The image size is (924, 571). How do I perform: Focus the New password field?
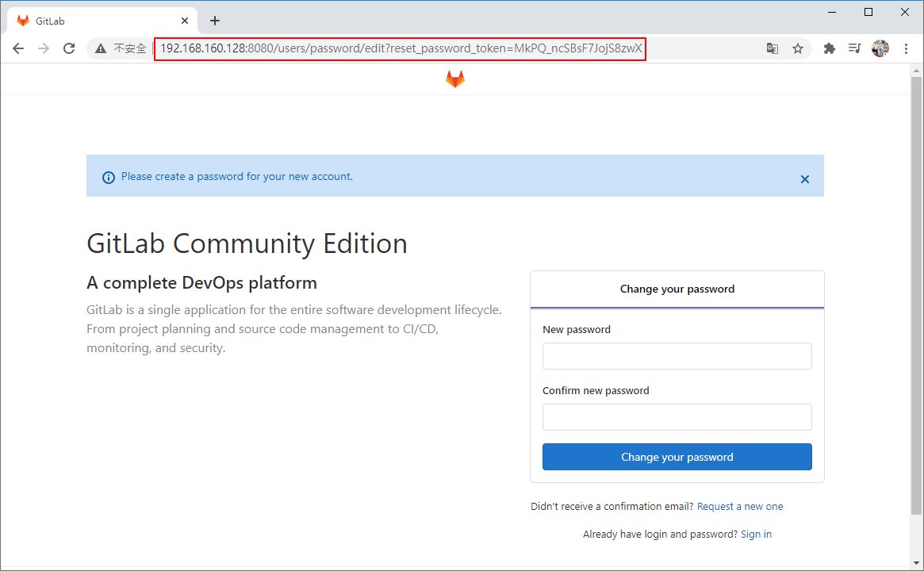(677, 356)
